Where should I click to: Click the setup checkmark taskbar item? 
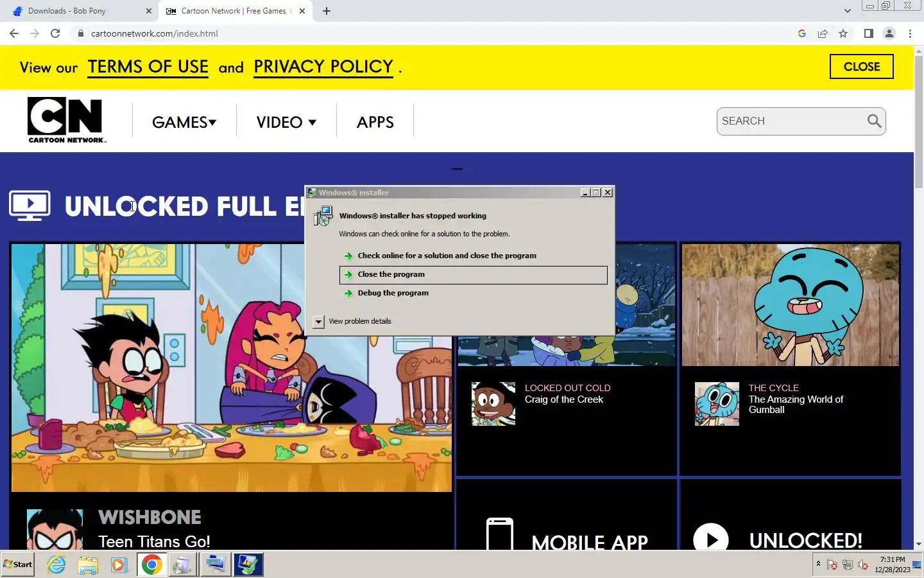tap(248, 565)
